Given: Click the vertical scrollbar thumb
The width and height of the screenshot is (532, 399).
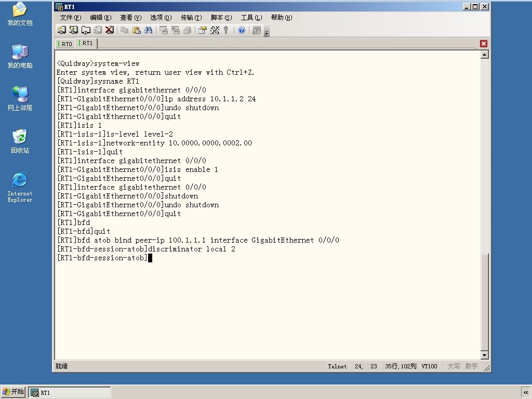Looking at the screenshot, I should pos(485,302).
